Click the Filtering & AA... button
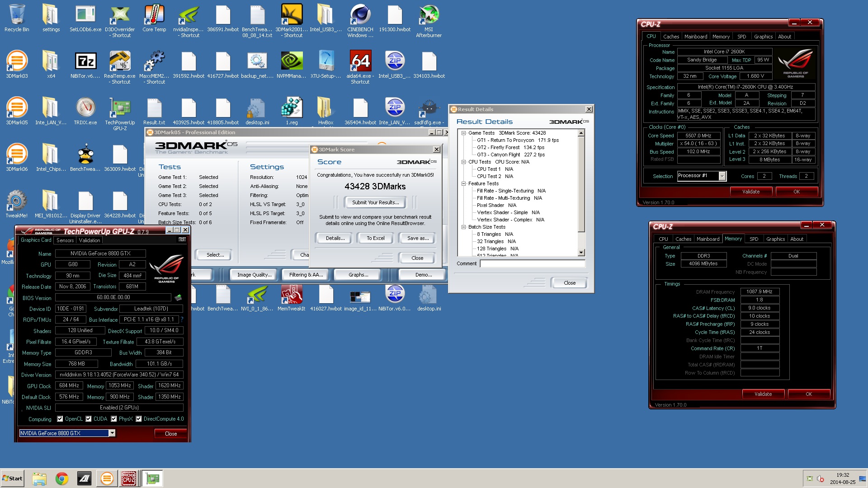The width and height of the screenshot is (868, 488). click(x=306, y=275)
